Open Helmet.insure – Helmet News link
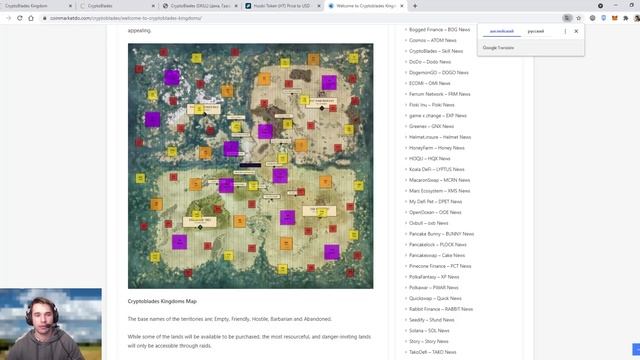This screenshot has height=360, width=640. click(440, 137)
